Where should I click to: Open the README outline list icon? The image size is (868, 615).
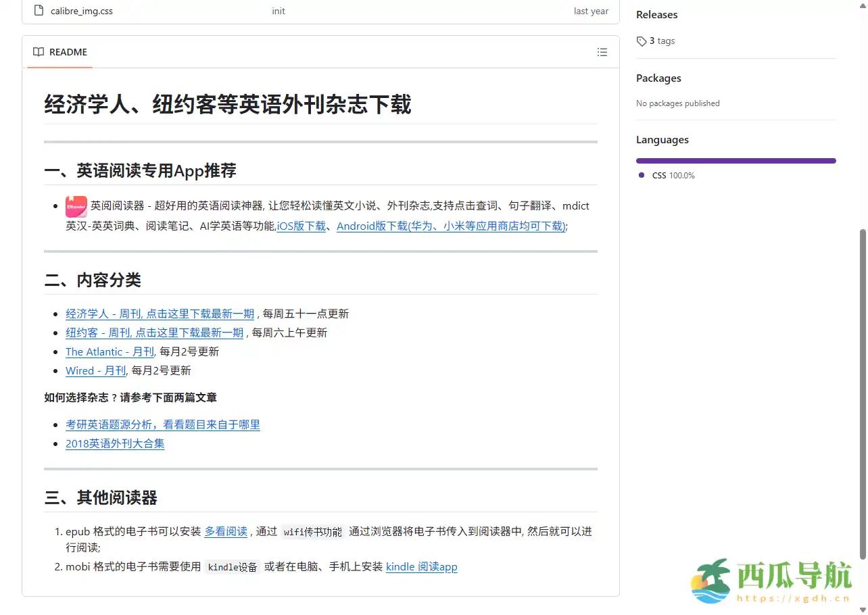(x=602, y=51)
